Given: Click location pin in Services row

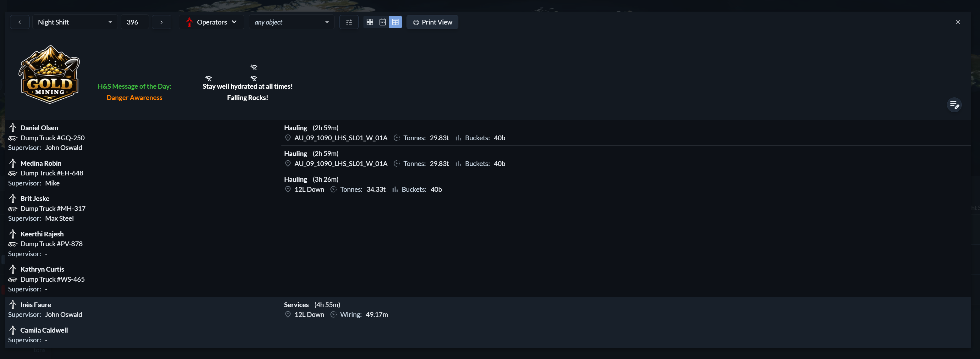Looking at the screenshot, I should point(288,314).
